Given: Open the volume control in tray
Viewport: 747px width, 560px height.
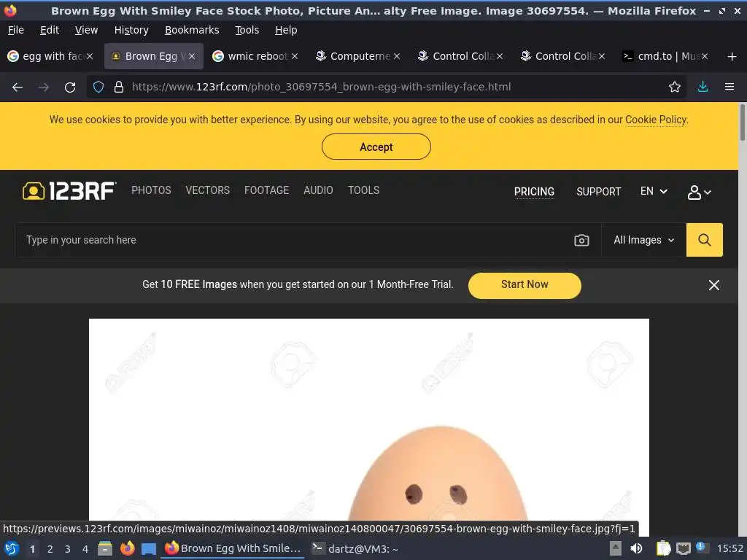Looking at the screenshot, I should tap(636, 548).
